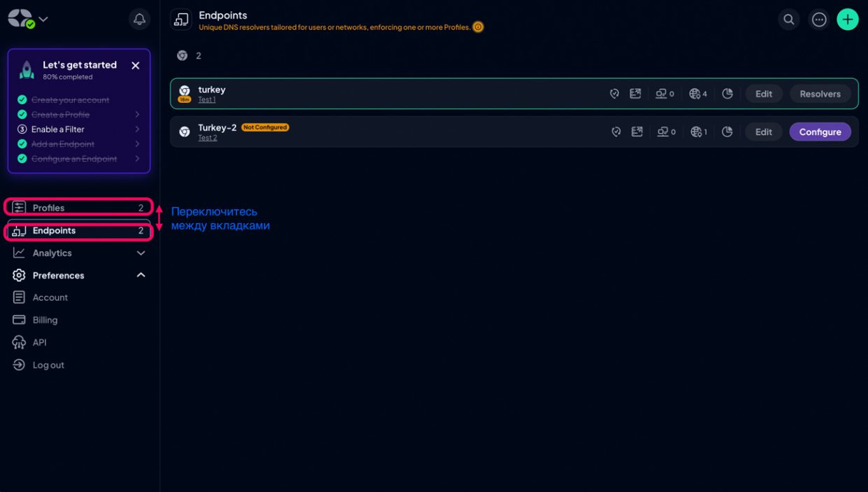
Task: Click the Billing card icon
Action: [x=19, y=320]
